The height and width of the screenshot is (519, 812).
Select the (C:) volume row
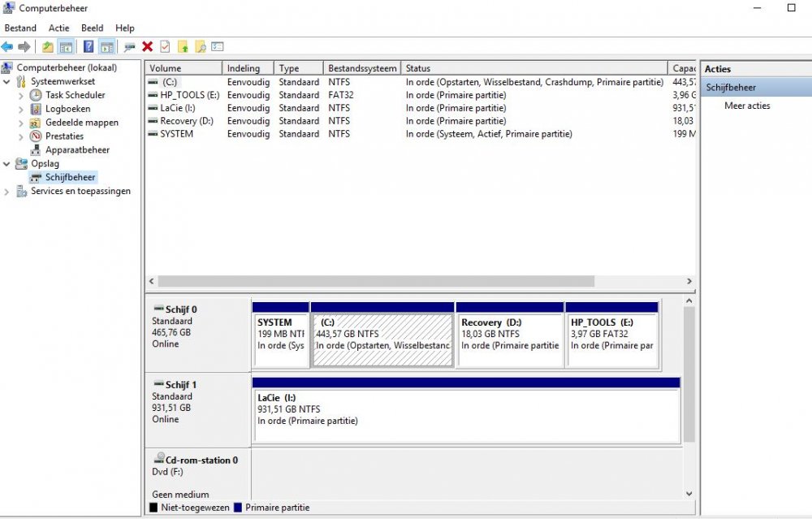(421, 82)
